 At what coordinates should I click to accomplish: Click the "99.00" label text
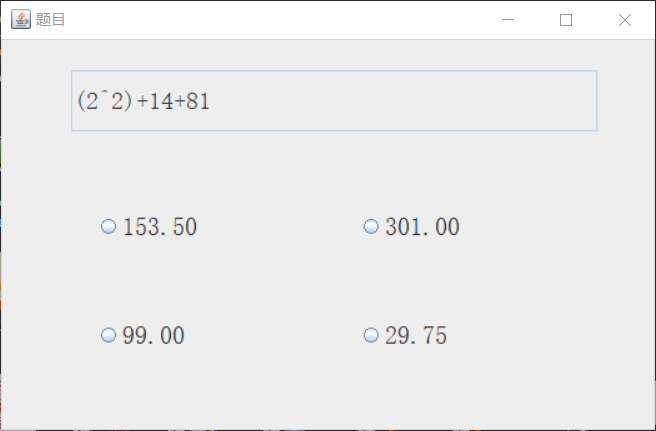pyautogui.click(x=153, y=336)
